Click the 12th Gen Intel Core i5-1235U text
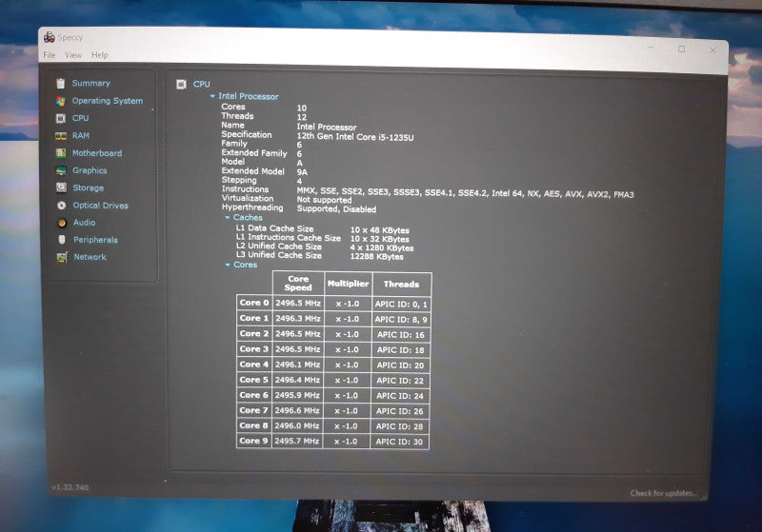 [x=355, y=137]
